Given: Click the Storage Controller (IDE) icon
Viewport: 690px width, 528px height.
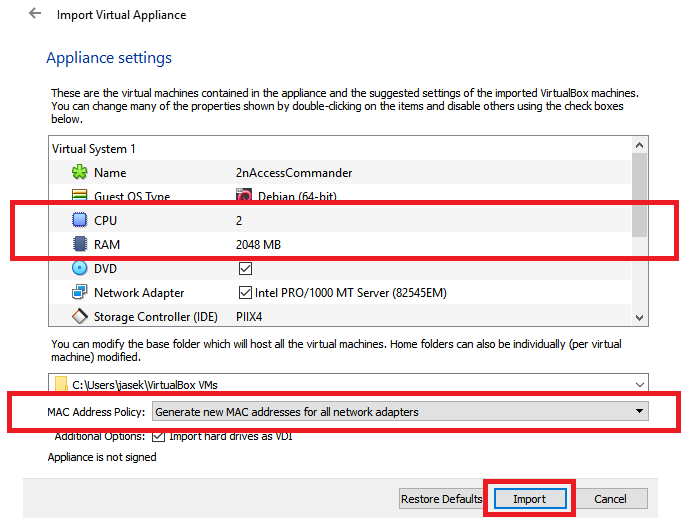Looking at the screenshot, I should coord(80,316).
